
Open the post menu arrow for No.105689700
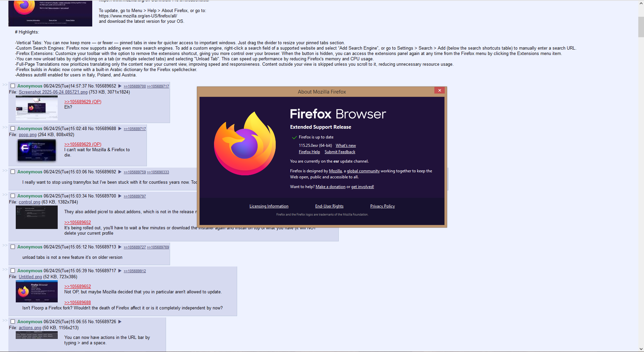click(120, 196)
